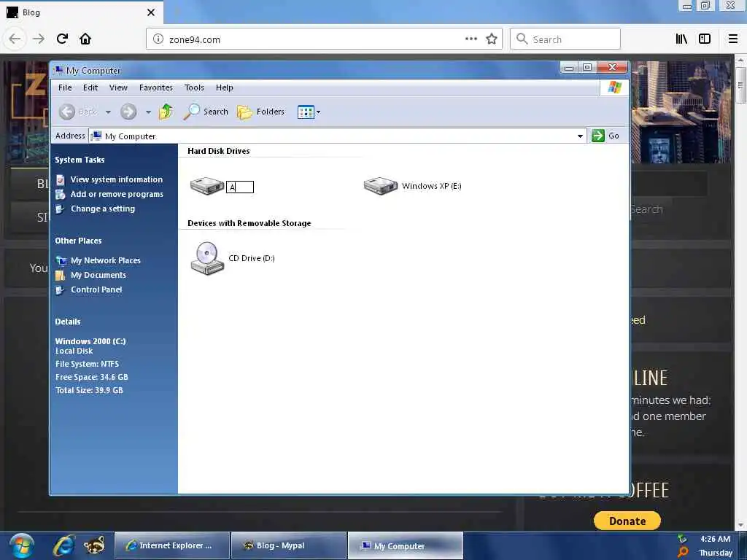
Task: Open the File menu
Action: [65, 87]
